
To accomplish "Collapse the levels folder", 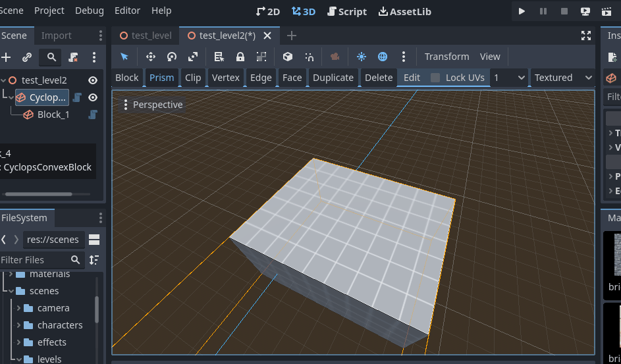I will 18,359.
